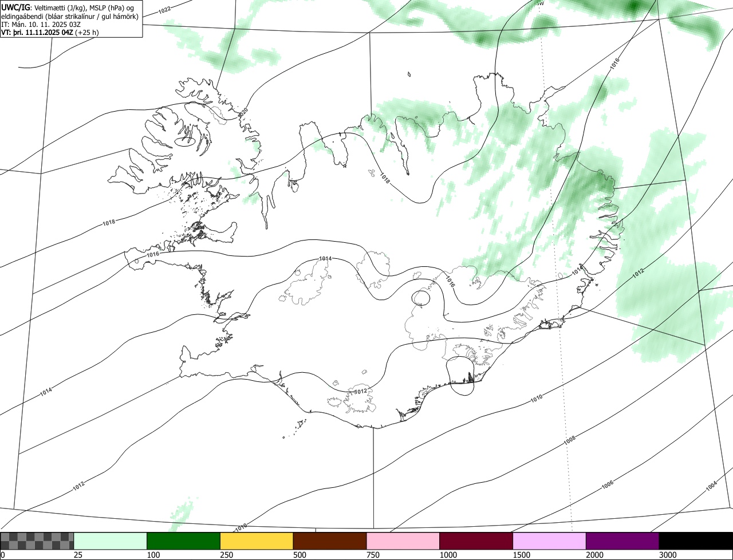
Task: Click the legend value '1000'
Action: [448, 555]
